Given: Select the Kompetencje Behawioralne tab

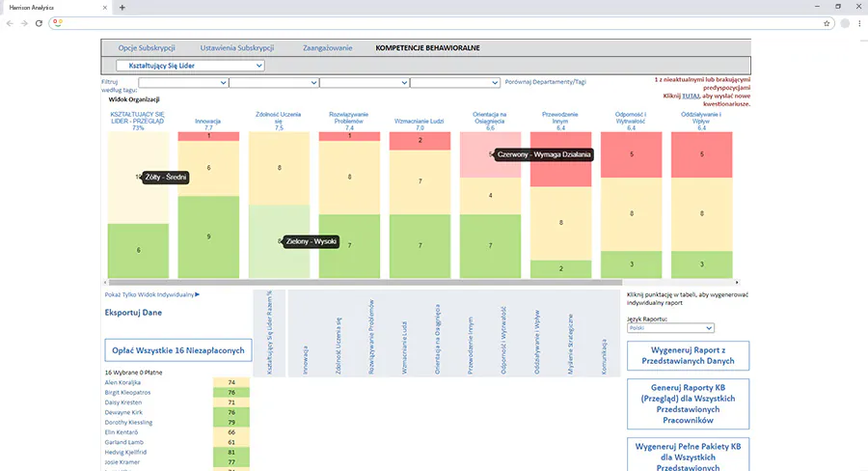Looking at the screenshot, I should click(x=427, y=48).
